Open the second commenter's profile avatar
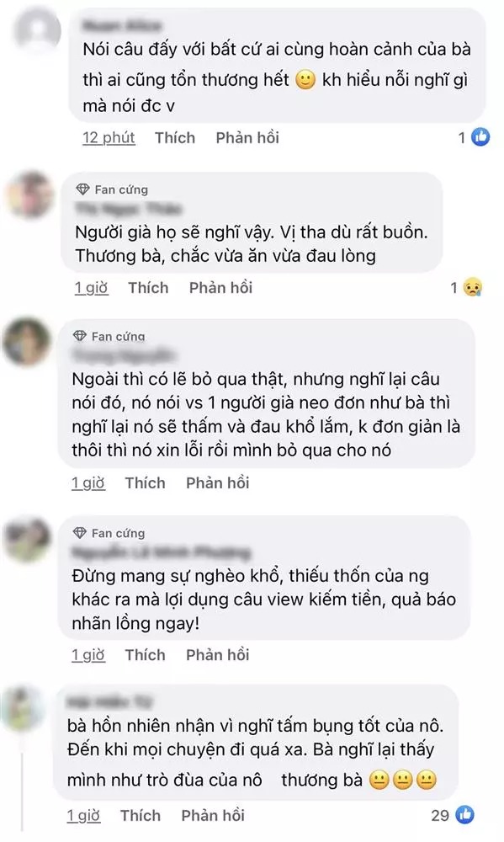Viewport: 504px width, 842px height. tap(30, 195)
